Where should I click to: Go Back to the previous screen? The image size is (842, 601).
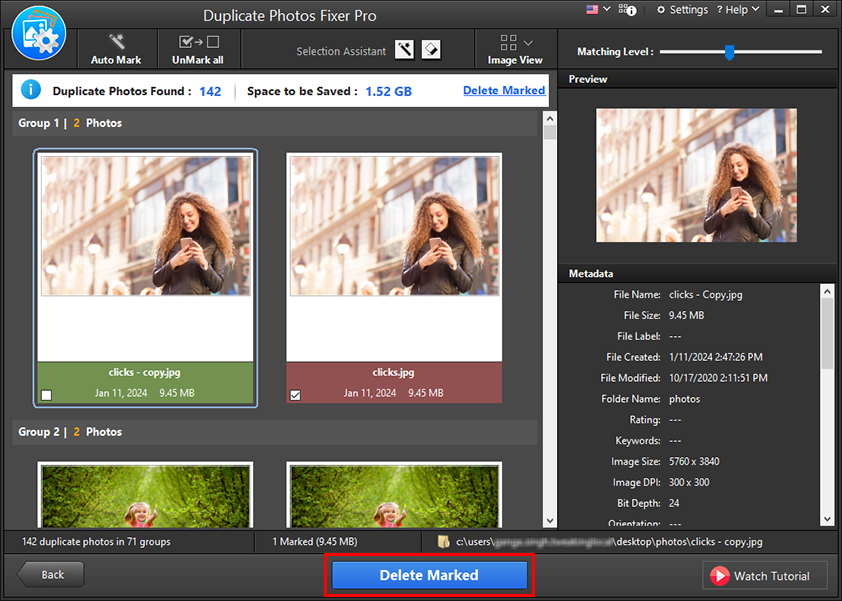tap(51, 575)
